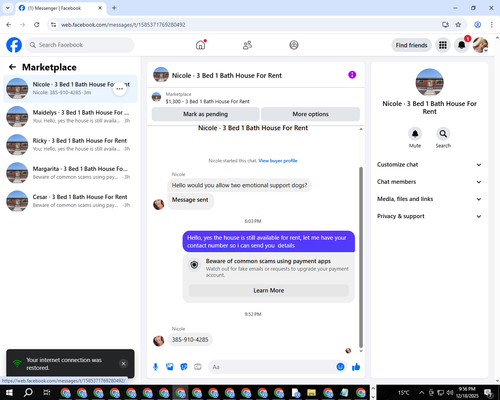Click the volume icon in system tray
The height and width of the screenshot is (400, 500).
tap(450, 393)
